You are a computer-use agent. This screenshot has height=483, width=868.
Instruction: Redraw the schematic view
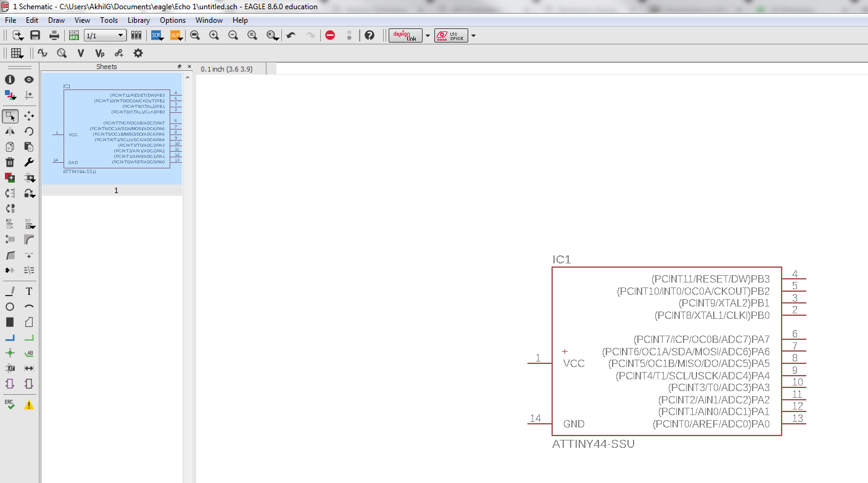[252, 35]
